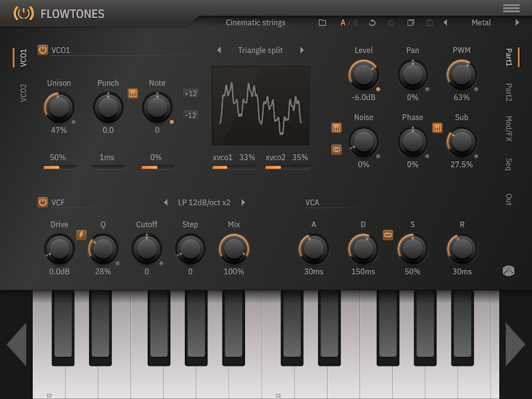This screenshot has width=532, height=399.
Task: Click the Cinematic strings preset name
Action: click(255, 22)
